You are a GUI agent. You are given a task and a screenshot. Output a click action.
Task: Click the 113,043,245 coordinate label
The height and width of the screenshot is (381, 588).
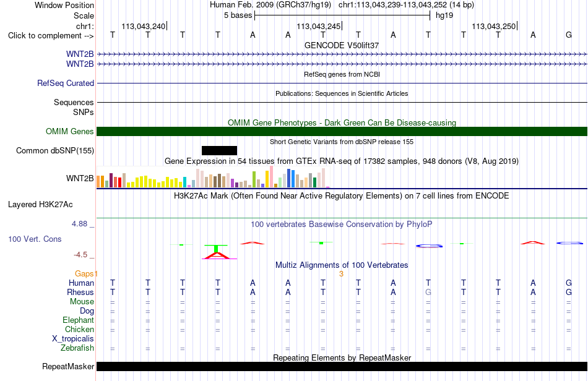[318, 26]
